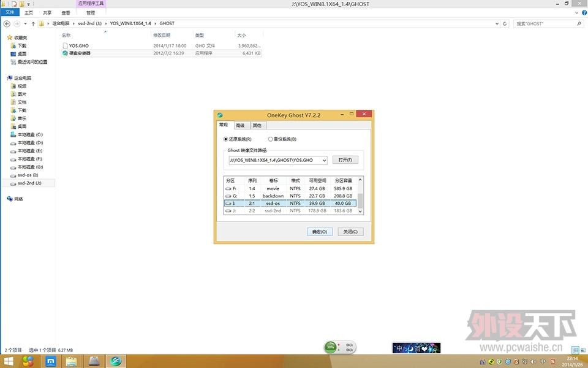Click the OneKey Ghost title bar icon
Screen dimensions: 588x368
pyautogui.click(x=220, y=115)
